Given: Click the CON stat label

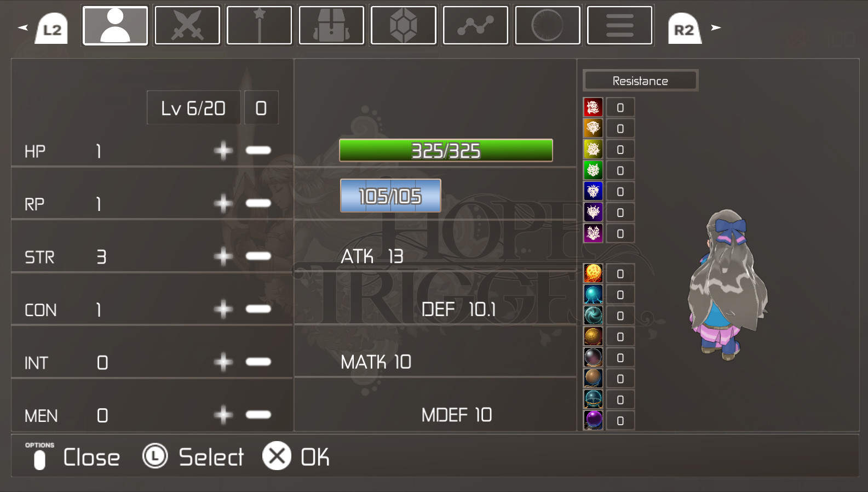Looking at the screenshot, I should [x=41, y=310].
